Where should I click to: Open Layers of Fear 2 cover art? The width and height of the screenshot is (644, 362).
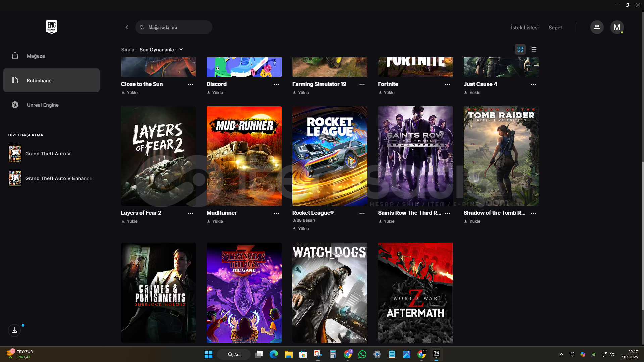[x=158, y=156]
